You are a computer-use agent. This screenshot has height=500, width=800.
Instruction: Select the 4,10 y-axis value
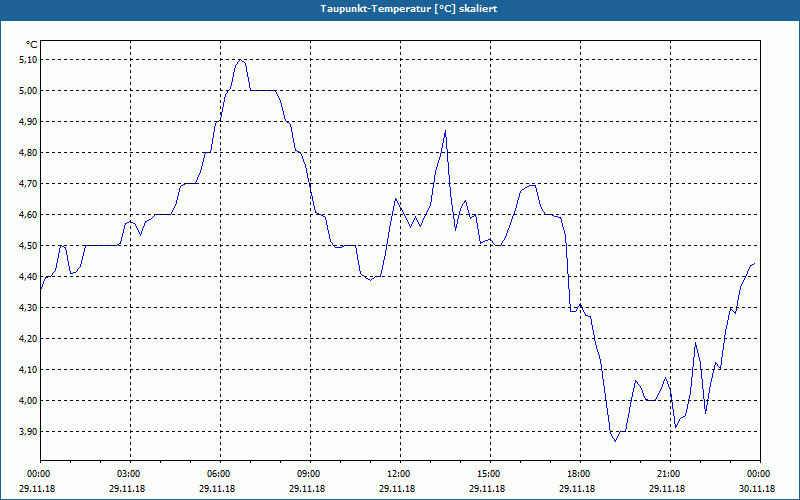click(28, 370)
